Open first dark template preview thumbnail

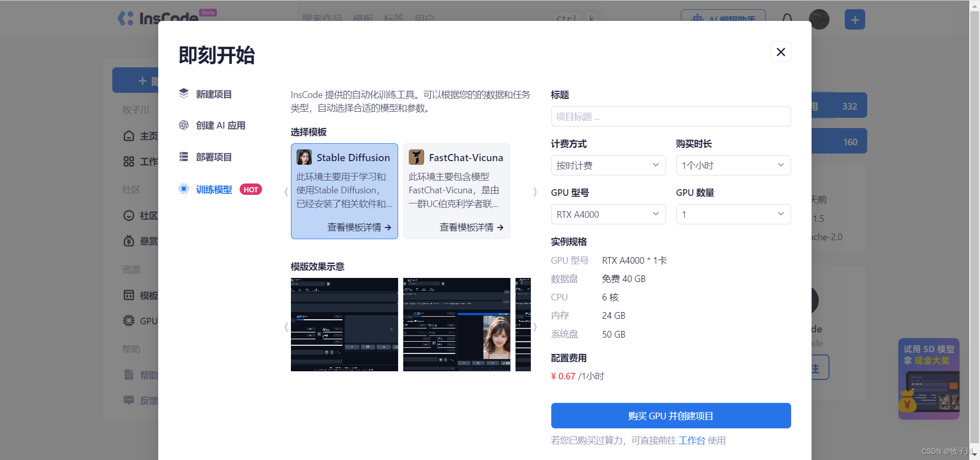(x=345, y=324)
